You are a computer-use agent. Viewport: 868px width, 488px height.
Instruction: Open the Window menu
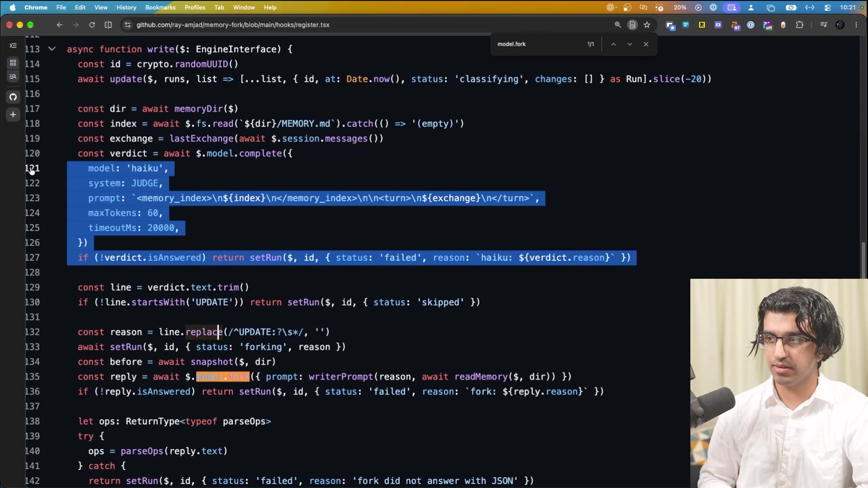[x=244, y=8]
